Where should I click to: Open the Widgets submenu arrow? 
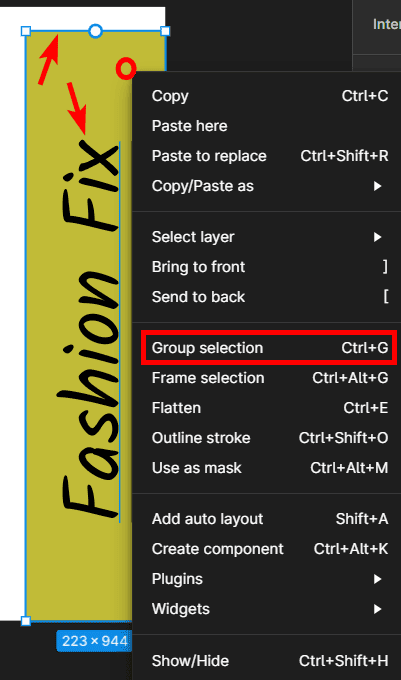(x=377, y=609)
